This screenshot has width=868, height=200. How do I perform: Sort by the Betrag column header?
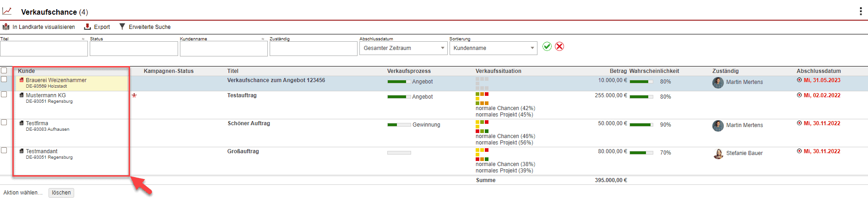[x=618, y=71]
